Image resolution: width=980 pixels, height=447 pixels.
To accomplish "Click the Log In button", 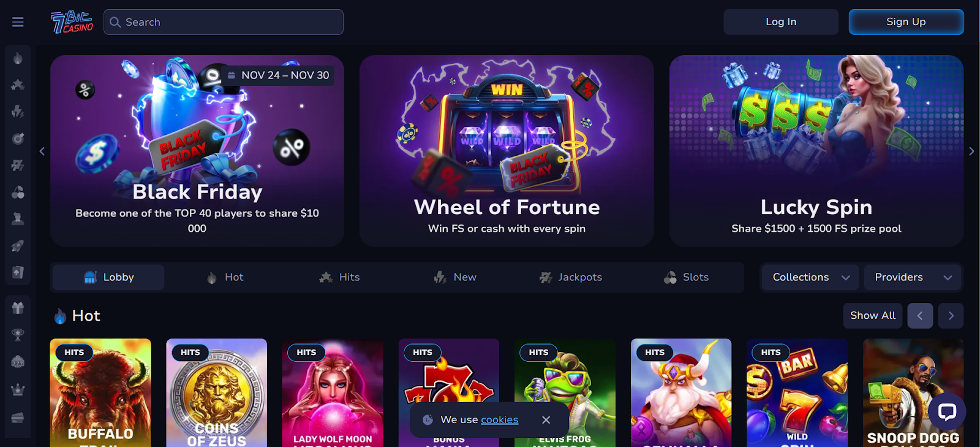I will [781, 22].
